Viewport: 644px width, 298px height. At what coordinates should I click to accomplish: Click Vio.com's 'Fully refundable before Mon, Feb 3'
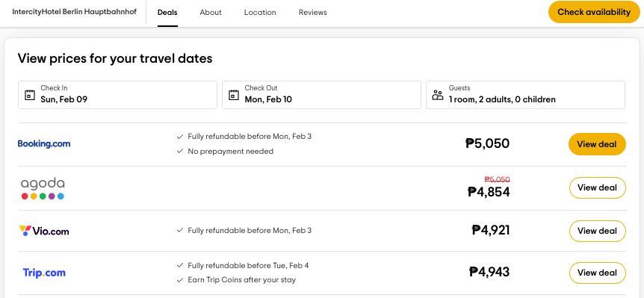click(x=250, y=231)
